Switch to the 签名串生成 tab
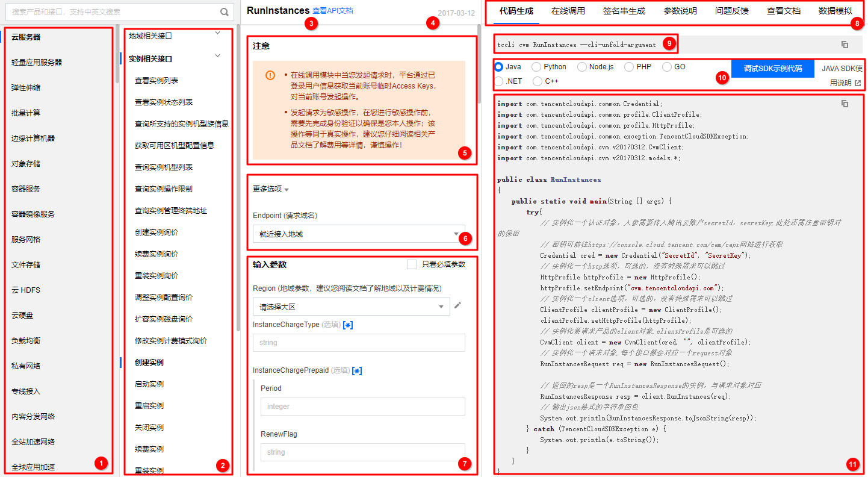Viewport: 868px width, 477px height. tap(623, 10)
